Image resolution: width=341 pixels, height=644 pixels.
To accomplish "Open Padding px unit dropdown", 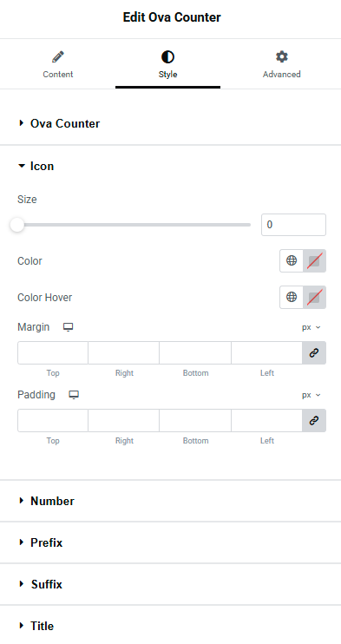I will (x=311, y=395).
